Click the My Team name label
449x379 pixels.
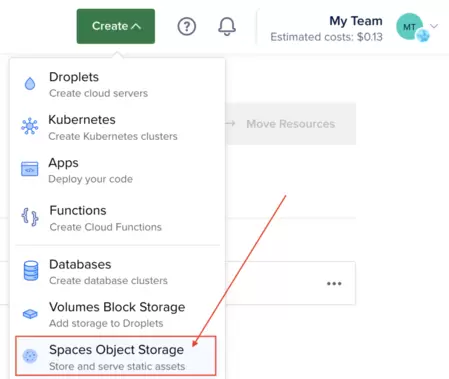pyautogui.click(x=356, y=21)
